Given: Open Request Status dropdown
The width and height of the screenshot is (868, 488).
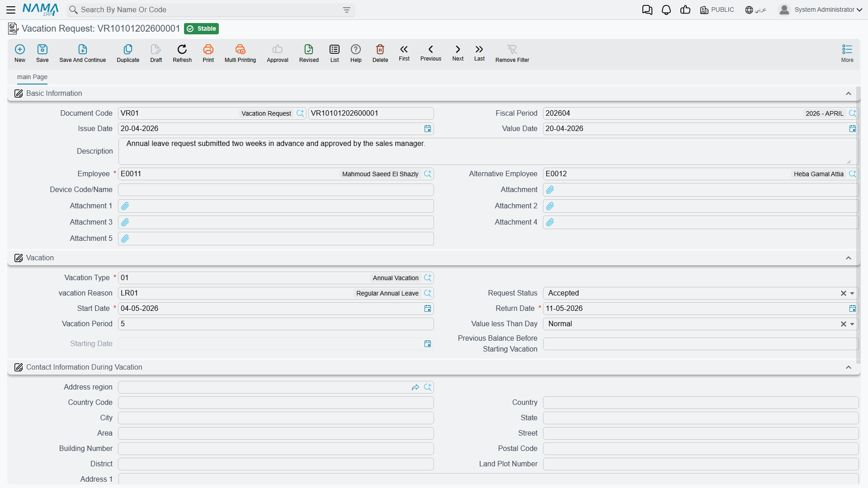Looking at the screenshot, I should point(852,293).
